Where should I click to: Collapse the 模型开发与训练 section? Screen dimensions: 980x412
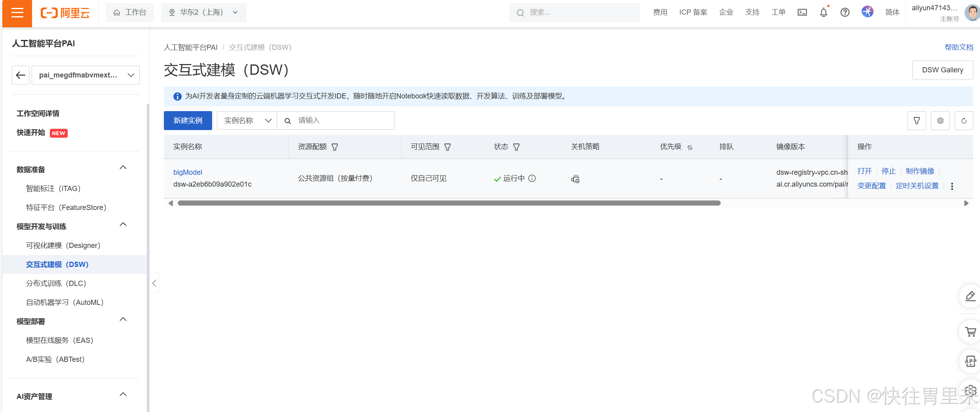123,224
